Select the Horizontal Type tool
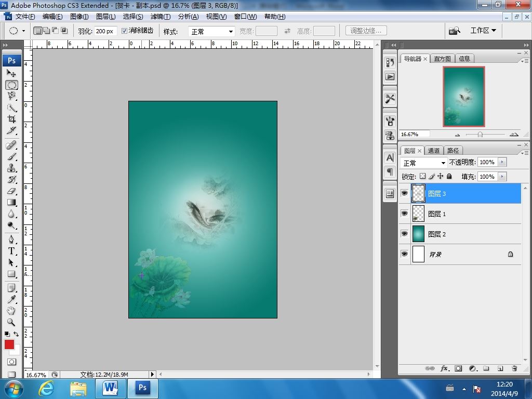Image resolution: width=532 pixels, height=399 pixels. click(x=11, y=250)
